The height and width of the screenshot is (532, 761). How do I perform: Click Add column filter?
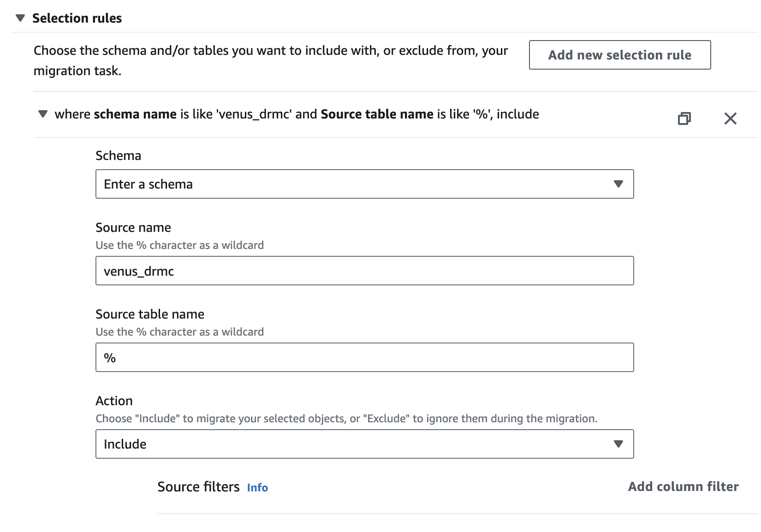click(683, 487)
